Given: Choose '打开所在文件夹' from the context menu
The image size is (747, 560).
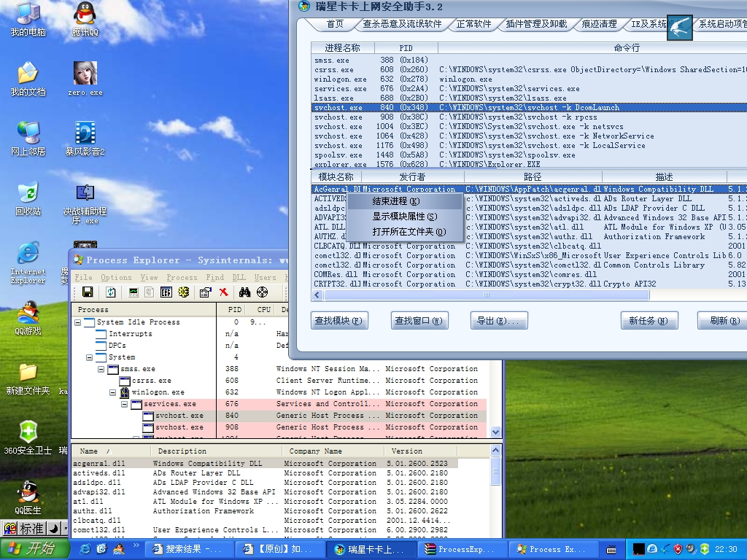Looking at the screenshot, I should pyautogui.click(x=408, y=232).
